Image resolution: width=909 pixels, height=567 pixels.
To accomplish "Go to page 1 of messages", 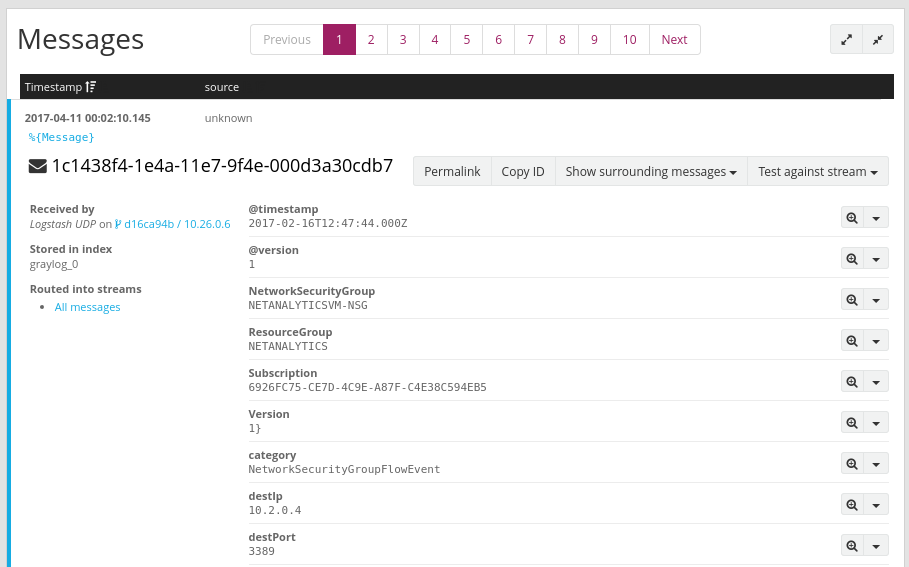I will pyautogui.click(x=339, y=39).
